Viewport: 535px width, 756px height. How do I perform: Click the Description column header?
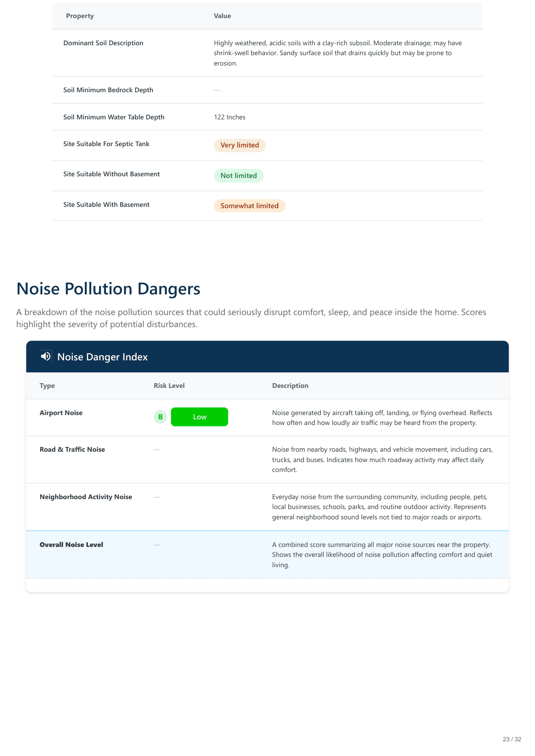click(290, 386)
